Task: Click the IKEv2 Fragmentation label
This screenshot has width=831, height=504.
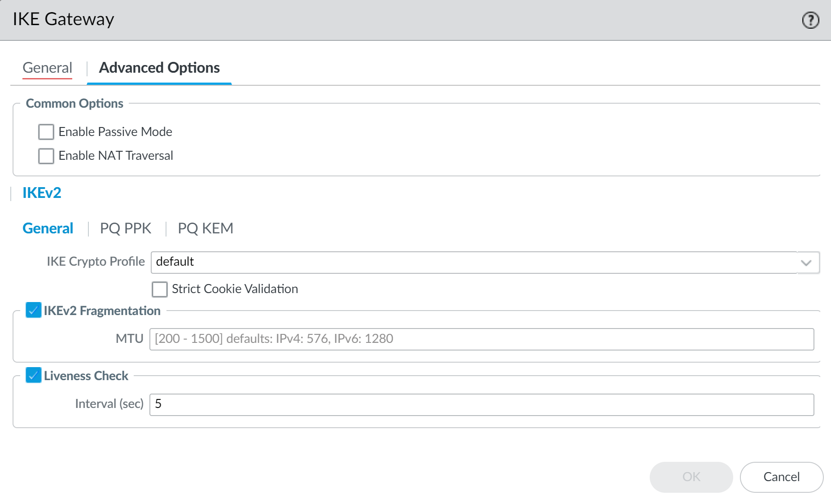Action: pyautogui.click(x=102, y=311)
